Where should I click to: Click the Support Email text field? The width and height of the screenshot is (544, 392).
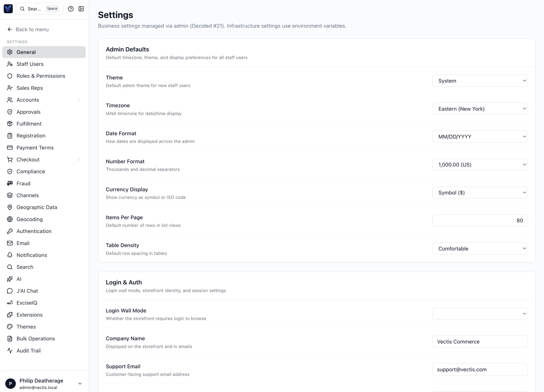click(480, 370)
